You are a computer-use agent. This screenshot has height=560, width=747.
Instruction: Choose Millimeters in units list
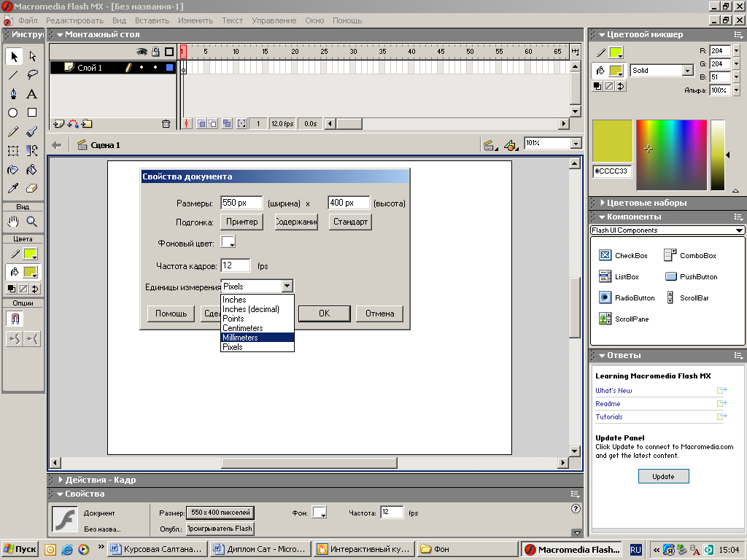258,338
